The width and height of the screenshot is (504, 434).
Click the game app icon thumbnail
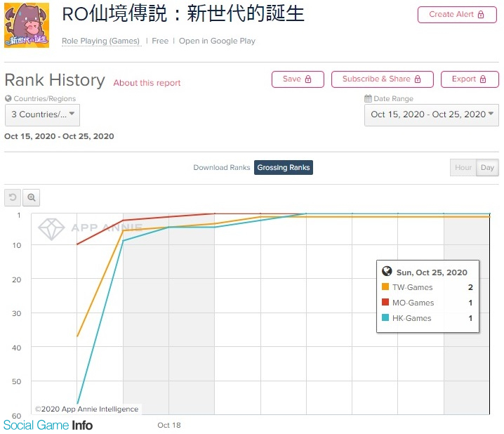[x=27, y=25]
